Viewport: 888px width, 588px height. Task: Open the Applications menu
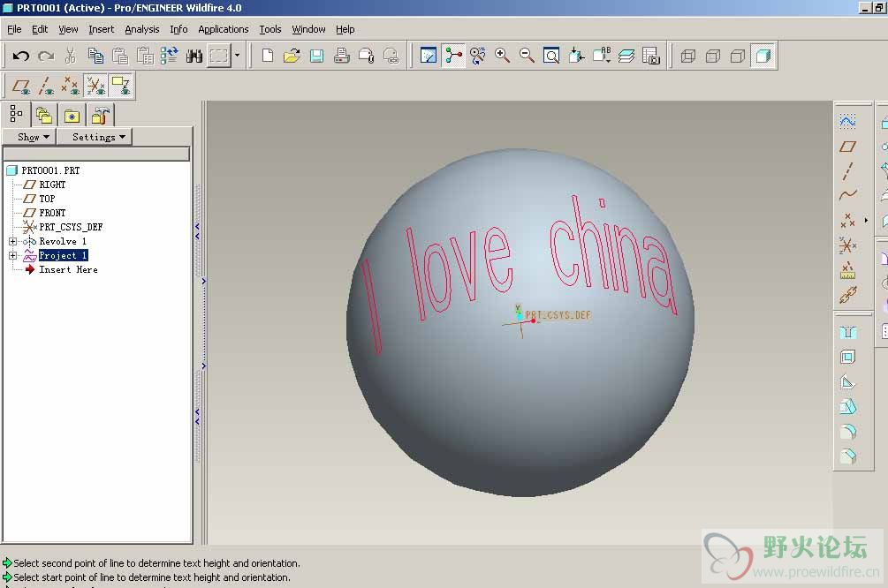coord(224,29)
